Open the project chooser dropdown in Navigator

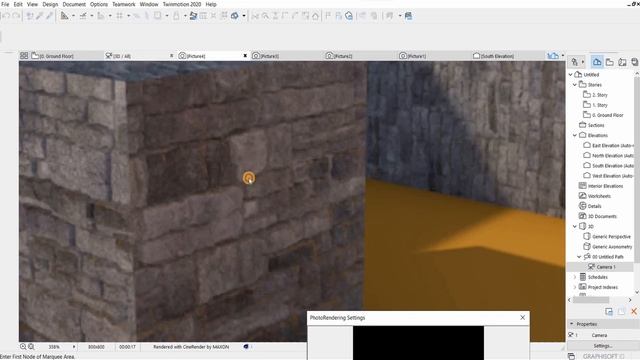coord(577,62)
